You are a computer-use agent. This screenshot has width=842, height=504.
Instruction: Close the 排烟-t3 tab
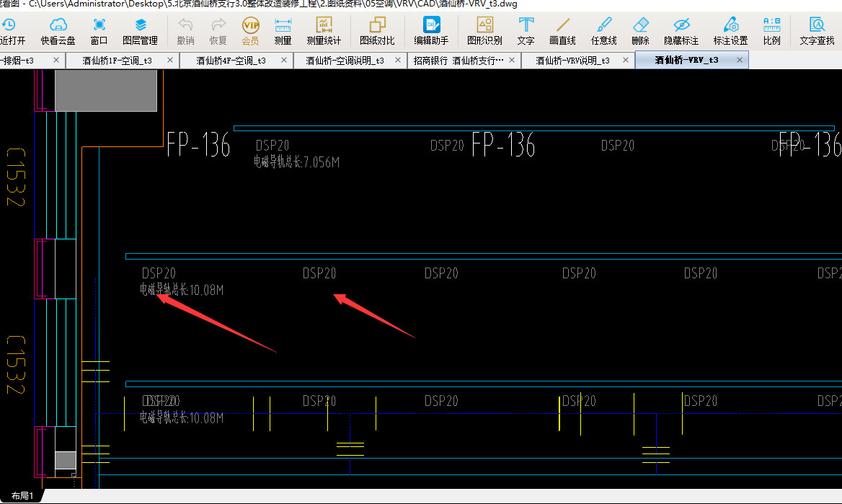(56, 60)
